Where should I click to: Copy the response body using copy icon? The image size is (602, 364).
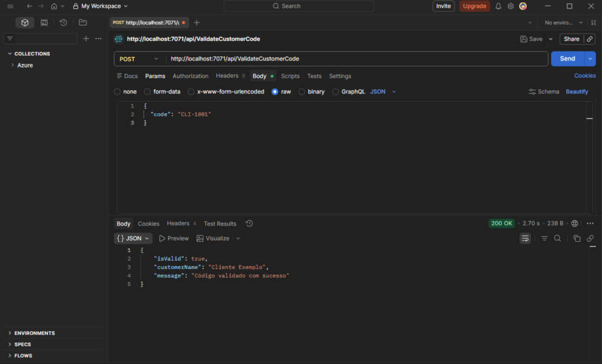577,238
